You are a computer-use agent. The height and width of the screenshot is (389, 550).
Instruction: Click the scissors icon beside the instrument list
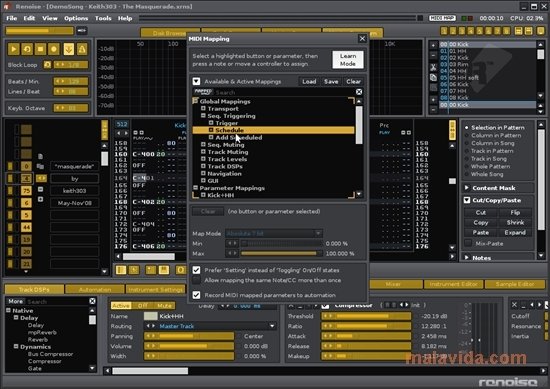pyautogui.click(x=434, y=67)
